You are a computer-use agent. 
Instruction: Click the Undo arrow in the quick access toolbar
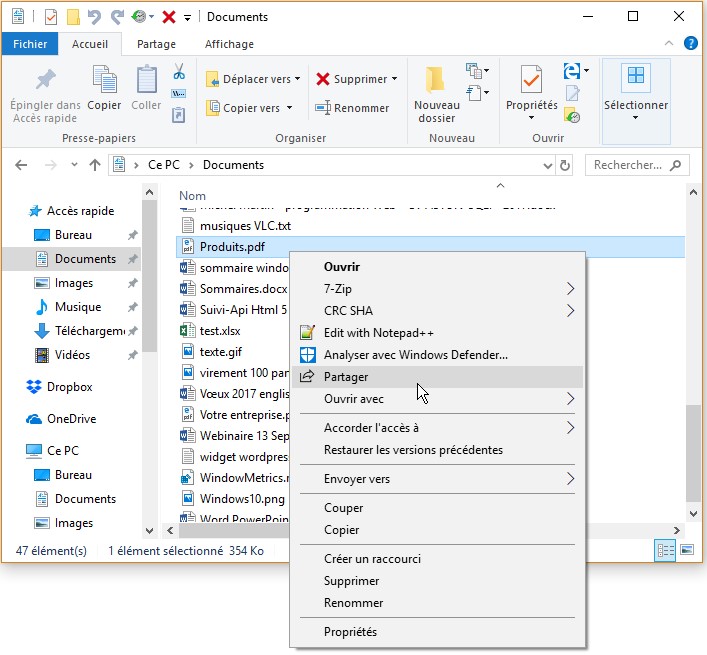click(95, 17)
